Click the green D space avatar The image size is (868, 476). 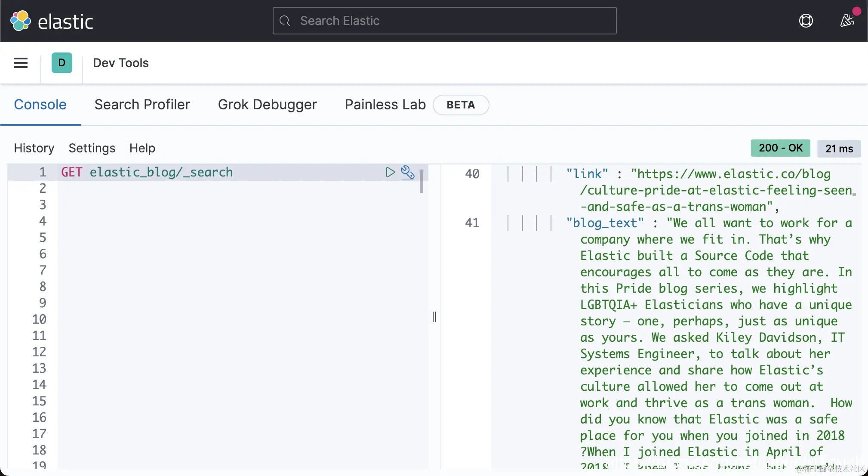click(62, 63)
